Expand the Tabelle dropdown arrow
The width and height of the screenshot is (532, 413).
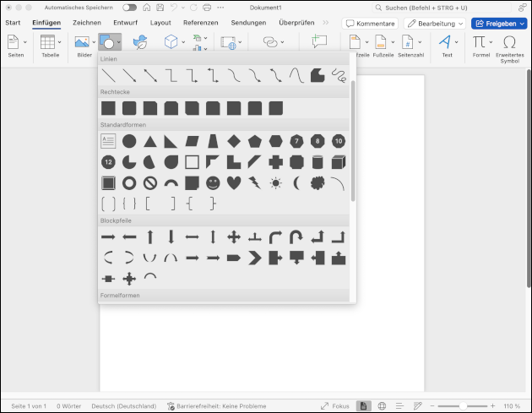(60, 42)
